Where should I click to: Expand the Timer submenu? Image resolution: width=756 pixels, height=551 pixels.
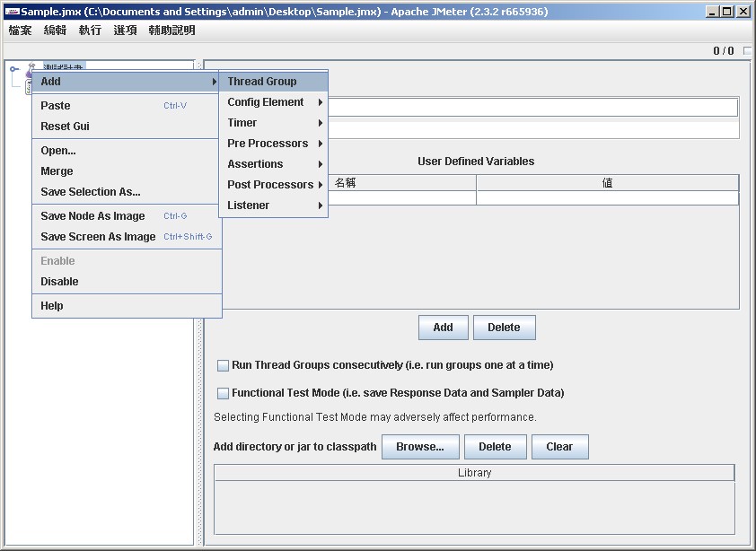point(273,123)
